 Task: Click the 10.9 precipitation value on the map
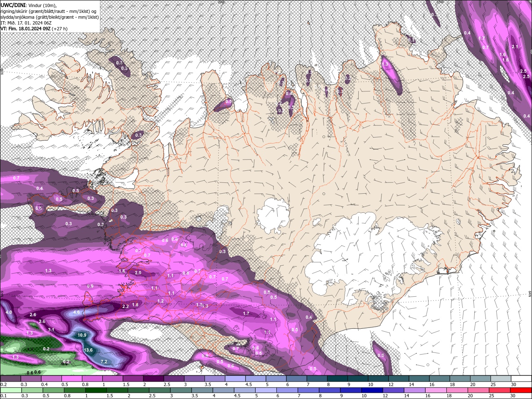82,335
